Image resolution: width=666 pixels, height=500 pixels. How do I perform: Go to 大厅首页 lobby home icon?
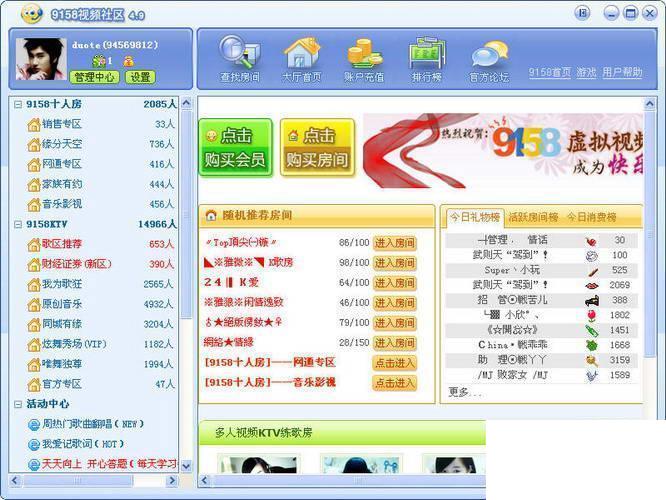302,59
